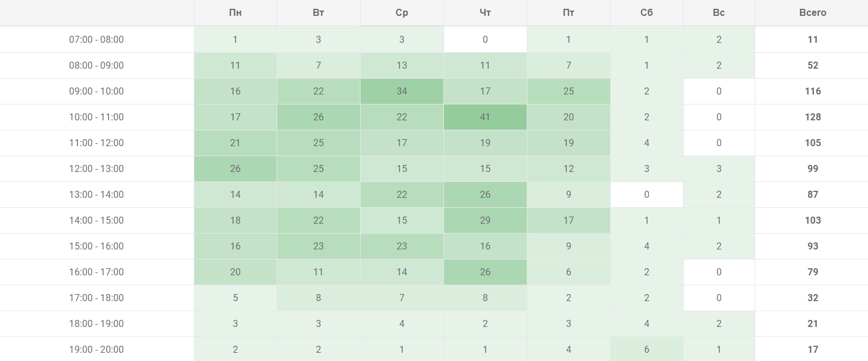
Task: Click the Всего column header
Action: [812, 12]
